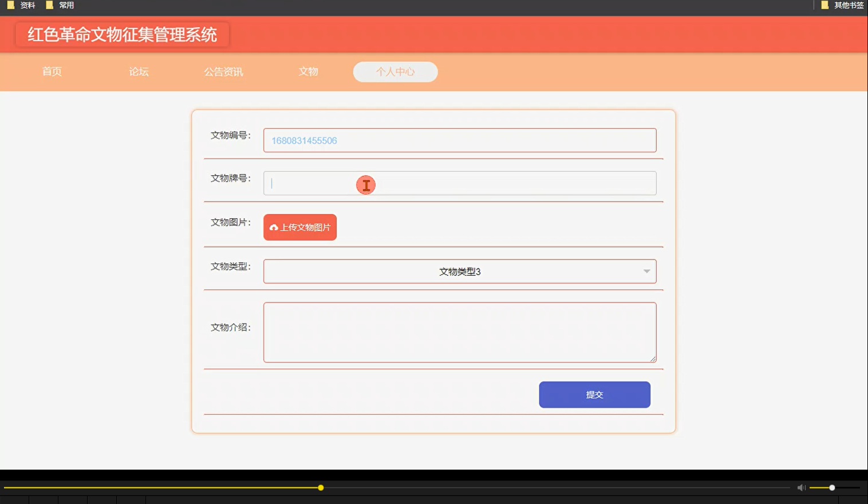Click the 提交 submit button
The width and height of the screenshot is (868, 504).
[x=594, y=395]
